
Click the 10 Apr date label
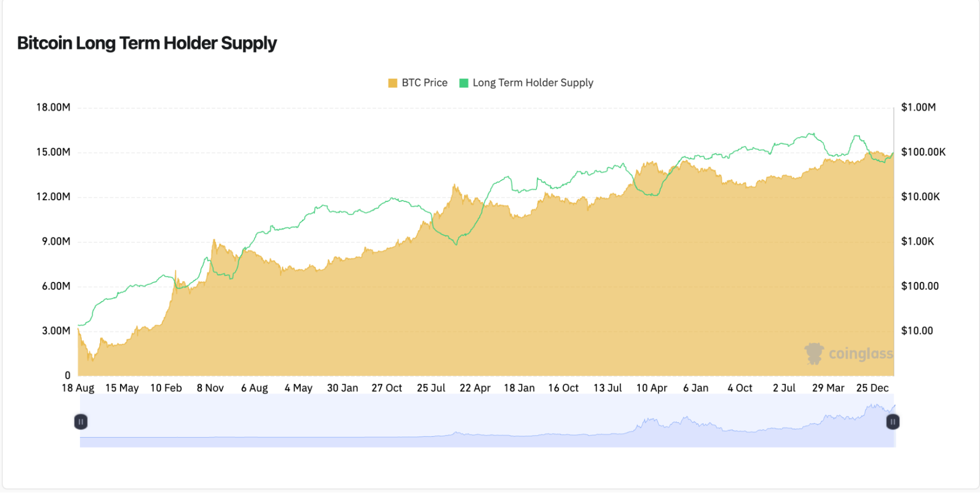tap(652, 388)
